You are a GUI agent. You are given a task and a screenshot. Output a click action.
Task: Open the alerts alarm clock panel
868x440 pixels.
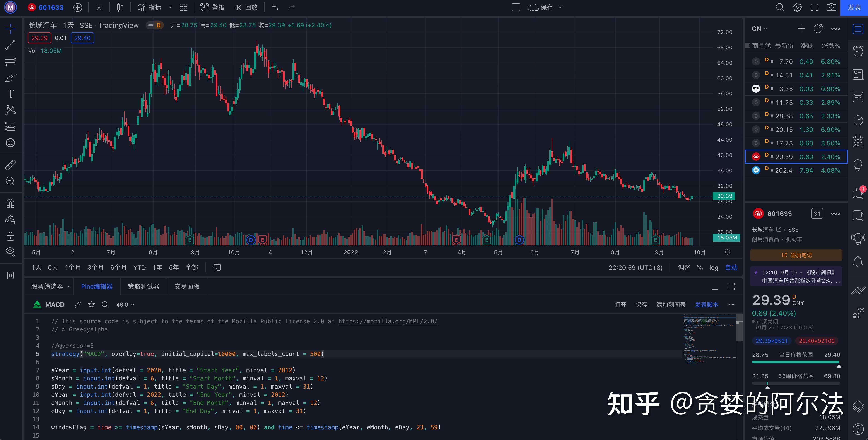tap(858, 51)
